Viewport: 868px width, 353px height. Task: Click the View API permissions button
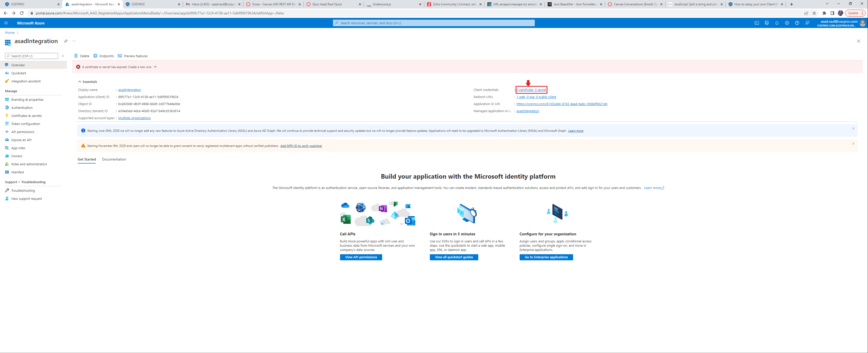click(361, 257)
